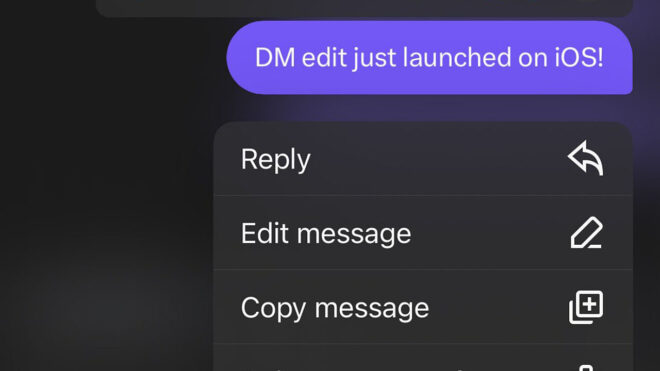Screen dimensions: 660x371
Task: Tap blank area of Copy message row
Action: pos(499,307)
